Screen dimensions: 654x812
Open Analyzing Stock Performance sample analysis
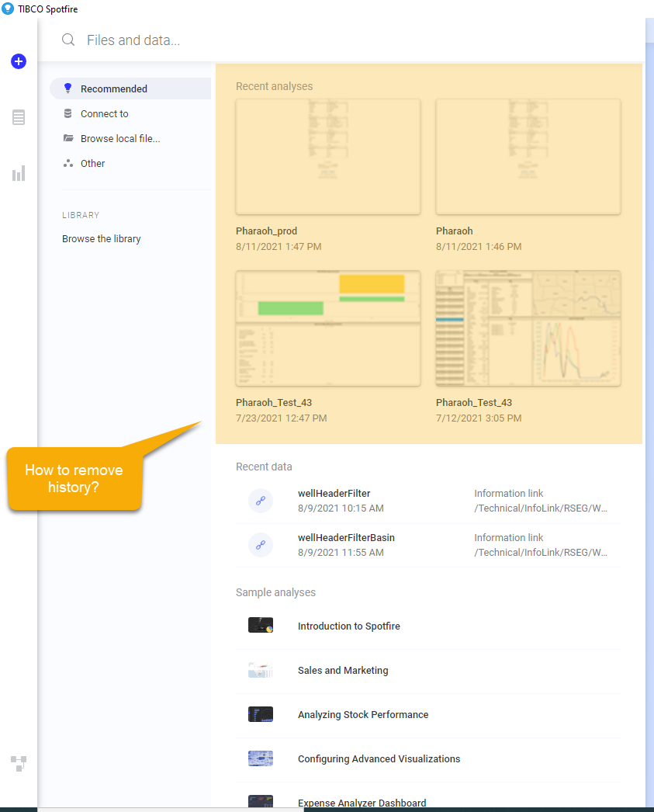(363, 714)
